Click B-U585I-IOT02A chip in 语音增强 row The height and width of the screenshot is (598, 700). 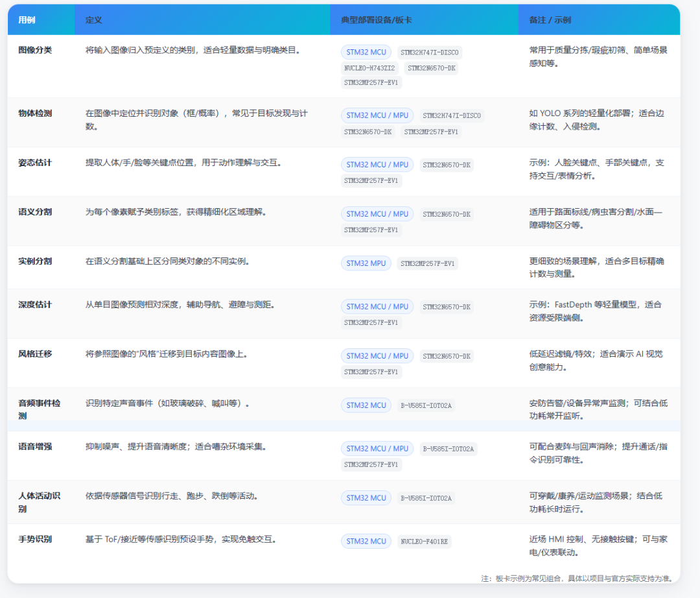point(449,449)
